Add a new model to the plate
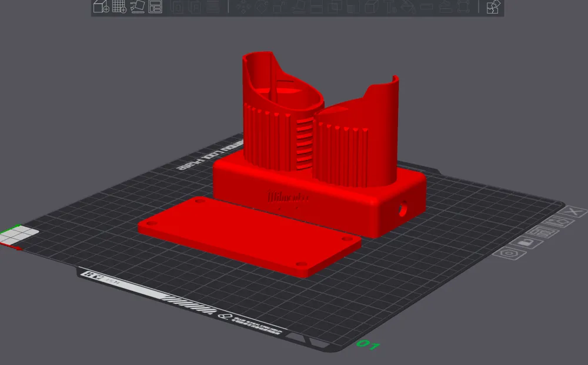The height and width of the screenshot is (365, 588). point(99,8)
